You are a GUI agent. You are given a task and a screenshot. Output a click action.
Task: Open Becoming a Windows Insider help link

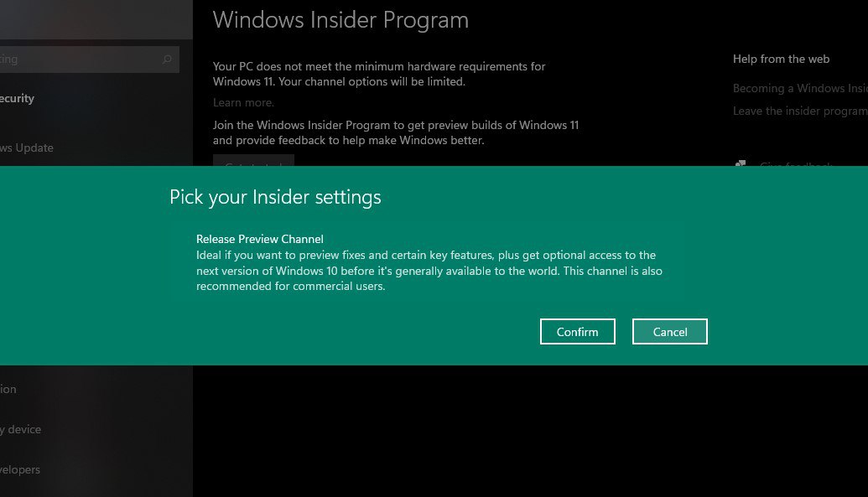point(800,89)
